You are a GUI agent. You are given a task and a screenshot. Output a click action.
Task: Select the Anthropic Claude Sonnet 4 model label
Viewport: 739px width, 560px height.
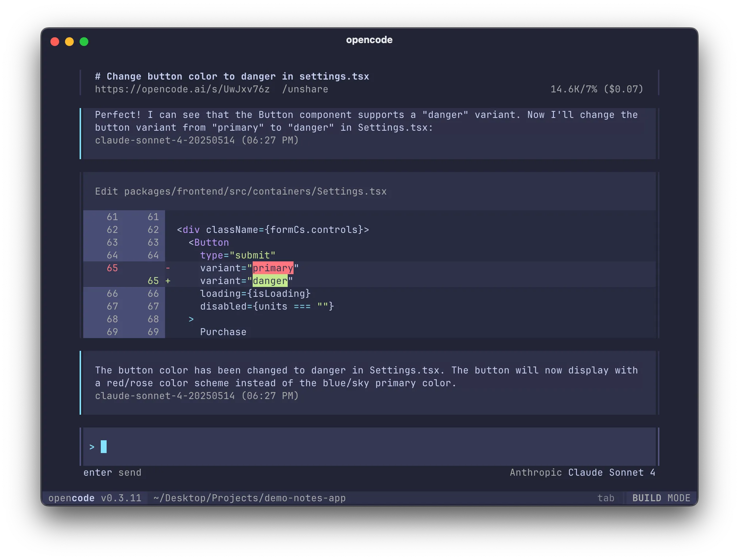click(x=582, y=472)
